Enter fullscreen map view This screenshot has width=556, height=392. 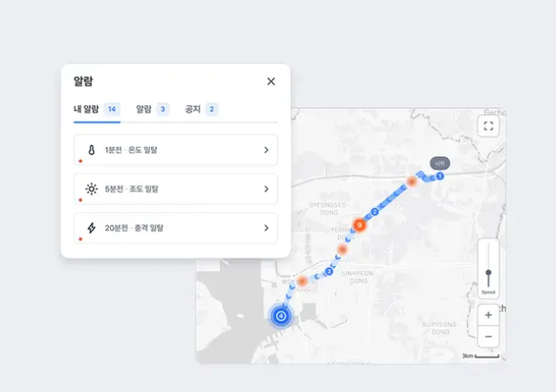click(x=489, y=126)
